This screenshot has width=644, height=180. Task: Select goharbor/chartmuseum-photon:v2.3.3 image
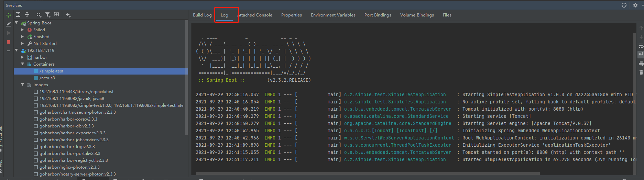pos(77,112)
